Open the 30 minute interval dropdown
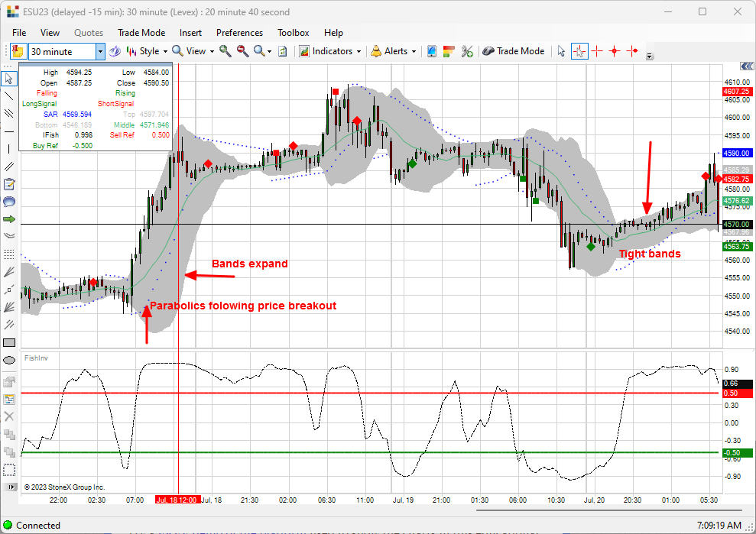The image size is (756, 534). [x=100, y=51]
